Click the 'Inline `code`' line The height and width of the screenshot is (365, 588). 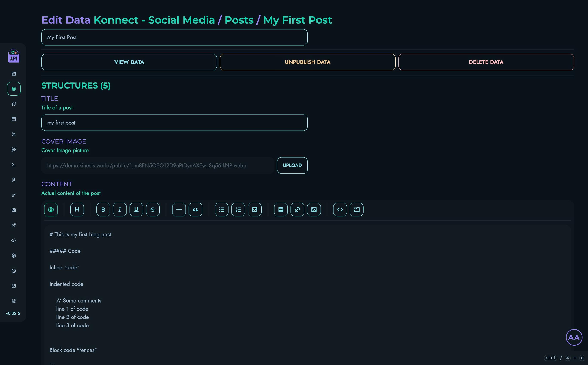coord(64,267)
